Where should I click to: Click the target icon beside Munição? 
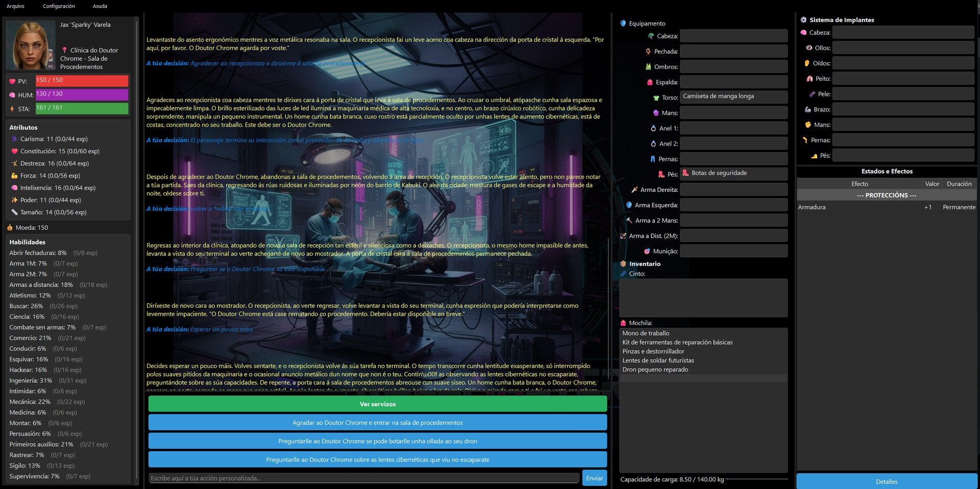(647, 251)
